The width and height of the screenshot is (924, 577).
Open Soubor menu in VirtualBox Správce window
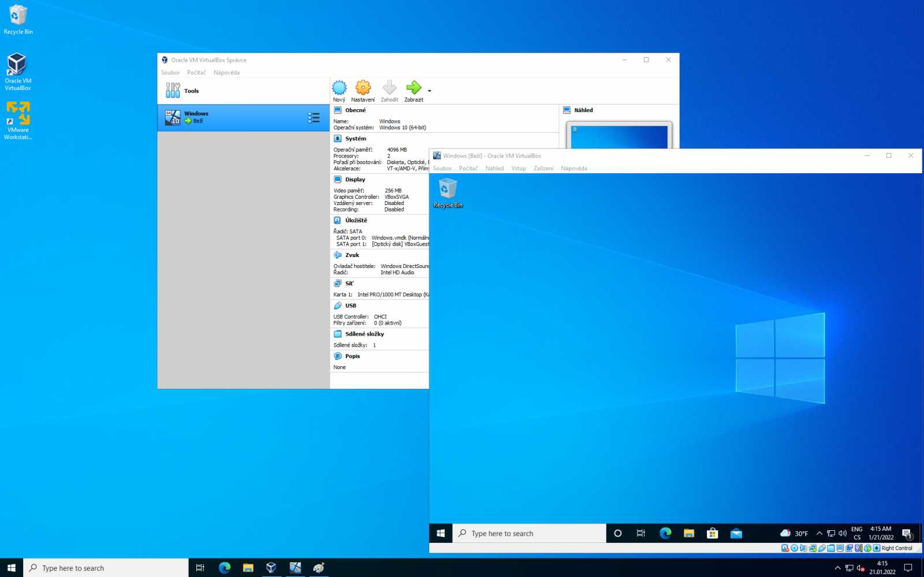(x=170, y=73)
